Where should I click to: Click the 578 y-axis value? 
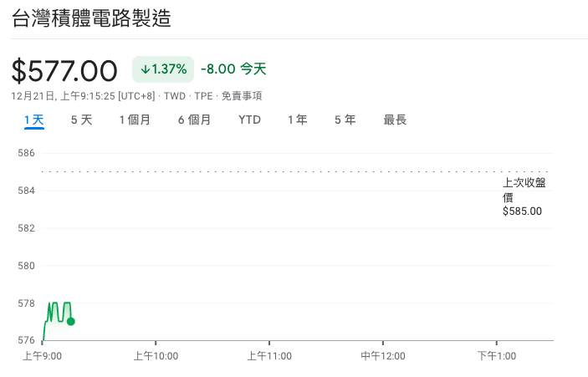[26, 303]
